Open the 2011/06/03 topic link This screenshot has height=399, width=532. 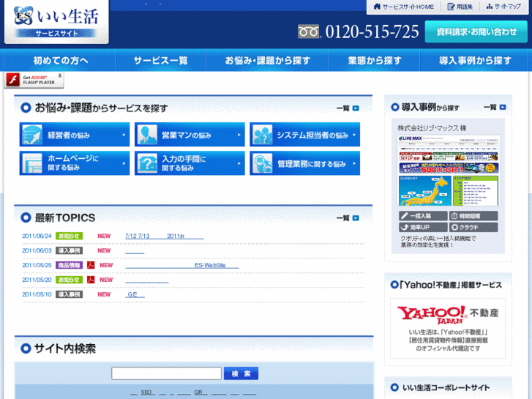tap(135, 250)
